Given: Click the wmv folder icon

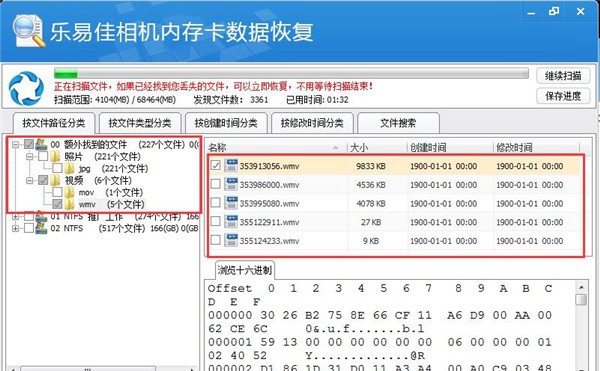Looking at the screenshot, I should pos(70,204).
